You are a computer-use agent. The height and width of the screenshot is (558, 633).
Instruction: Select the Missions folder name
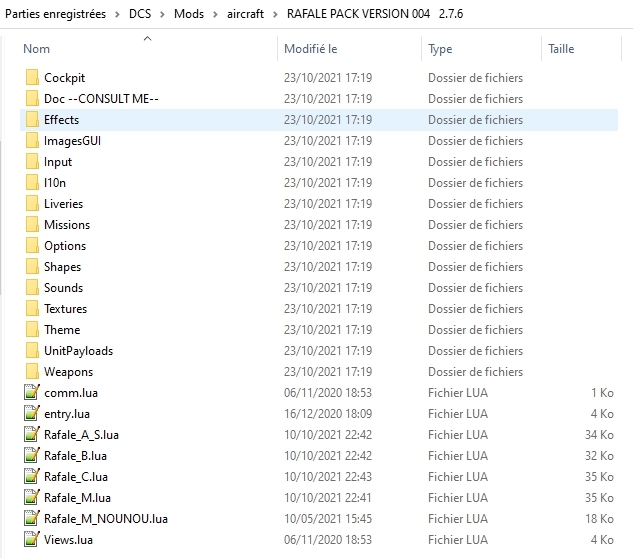coord(67,224)
